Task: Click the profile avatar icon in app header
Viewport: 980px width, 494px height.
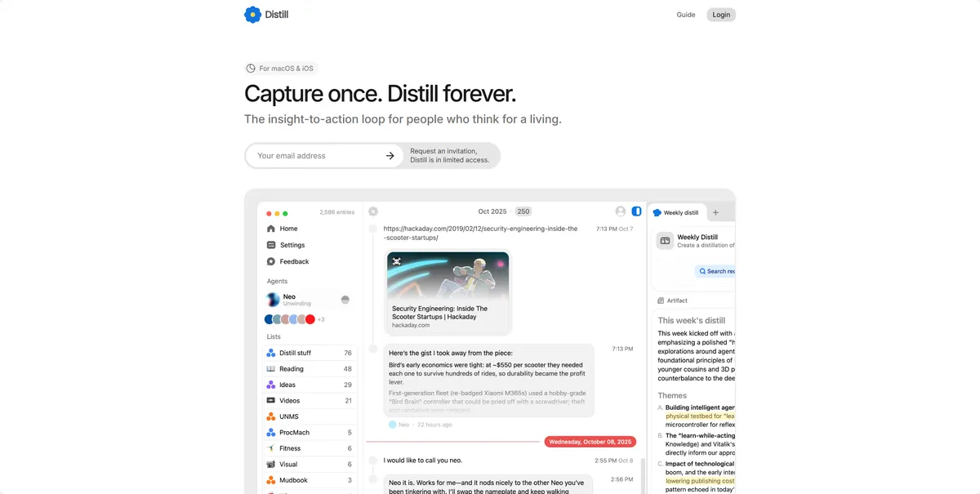Action: tap(621, 211)
